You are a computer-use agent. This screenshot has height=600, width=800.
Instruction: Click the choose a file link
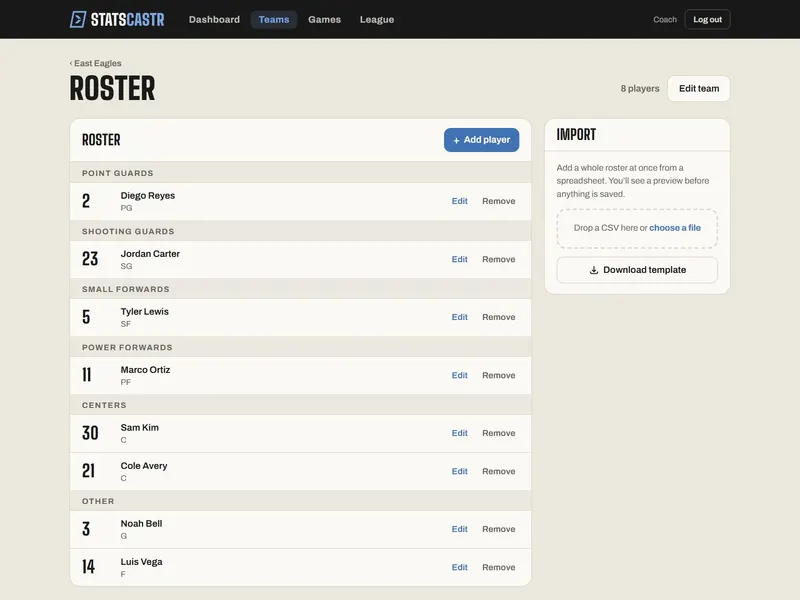tap(674, 228)
